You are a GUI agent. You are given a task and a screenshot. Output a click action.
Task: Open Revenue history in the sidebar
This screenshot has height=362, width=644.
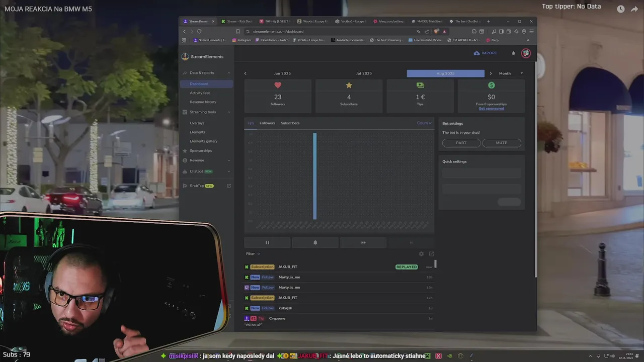click(x=203, y=102)
